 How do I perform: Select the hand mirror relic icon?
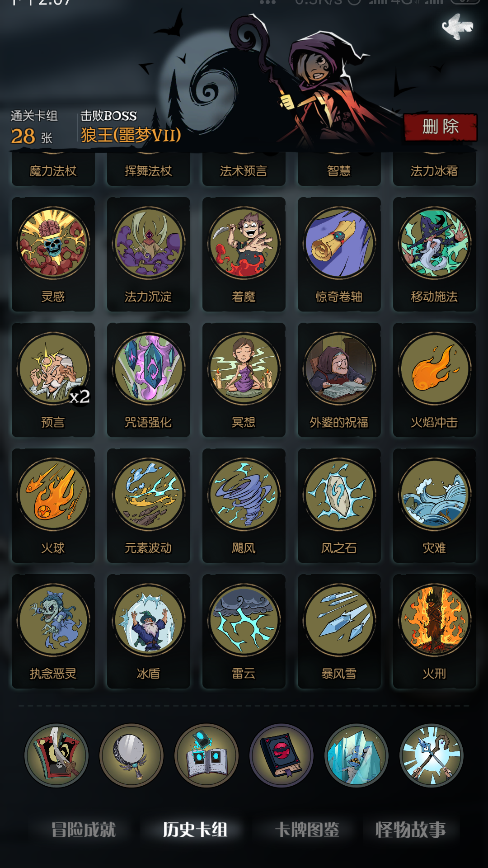(131, 755)
